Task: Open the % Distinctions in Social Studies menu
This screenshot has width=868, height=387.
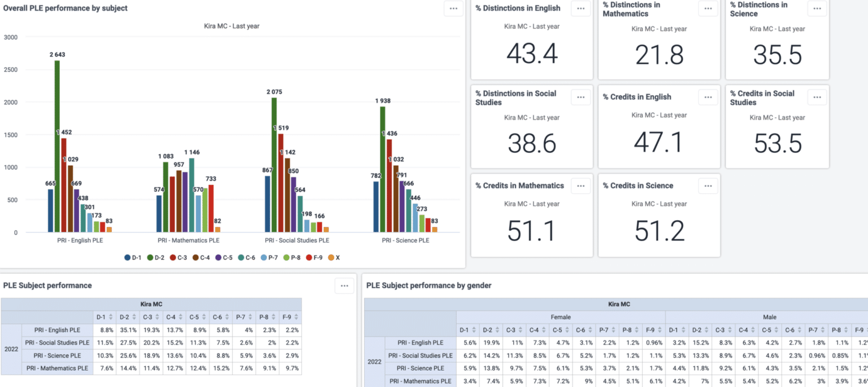Action: [x=580, y=97]
